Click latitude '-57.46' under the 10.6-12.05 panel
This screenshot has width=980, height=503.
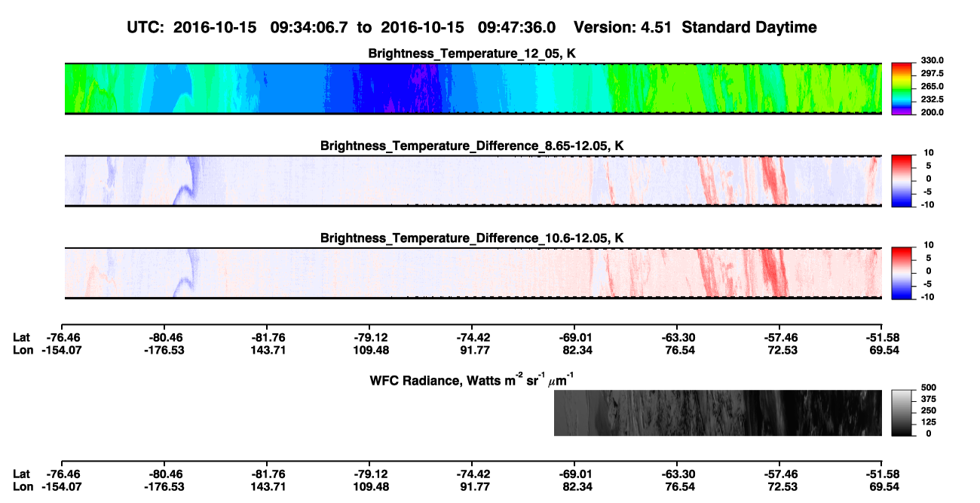[779, 338]
